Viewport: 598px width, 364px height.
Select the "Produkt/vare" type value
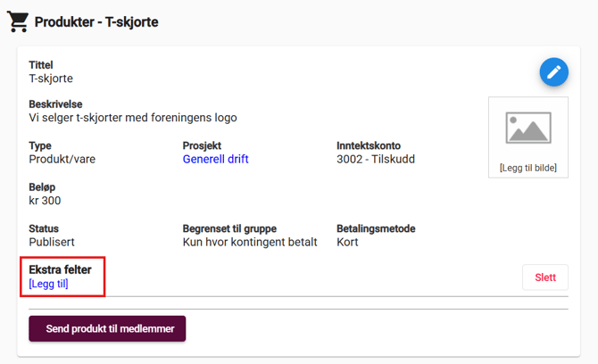[x=62, y=160]
